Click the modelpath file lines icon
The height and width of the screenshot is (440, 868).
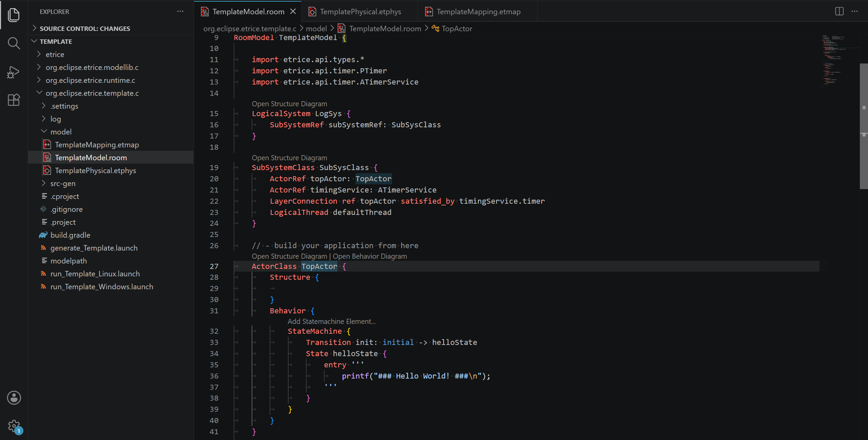[44, 261]
